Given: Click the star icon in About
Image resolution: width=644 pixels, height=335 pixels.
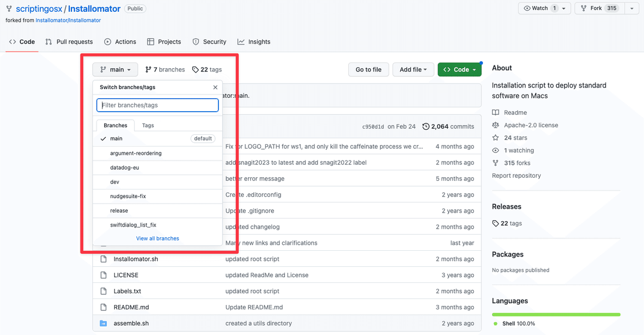Looking at the screenshot, I should click(x=495, y=138).
